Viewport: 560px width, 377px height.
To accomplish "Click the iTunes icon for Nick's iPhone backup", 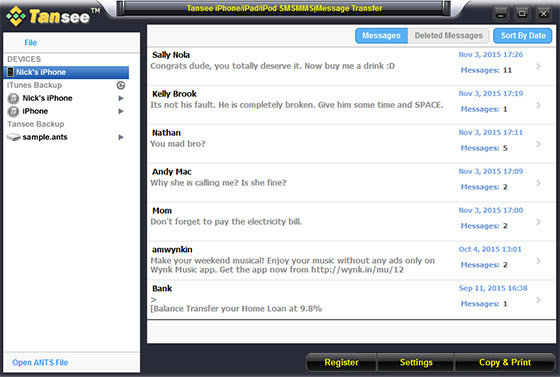I will point(13,98).
